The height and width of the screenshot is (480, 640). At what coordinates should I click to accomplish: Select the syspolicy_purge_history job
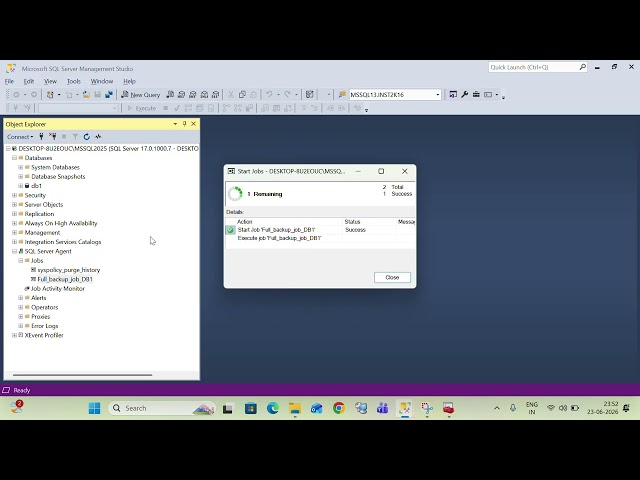tap(69, 270)
